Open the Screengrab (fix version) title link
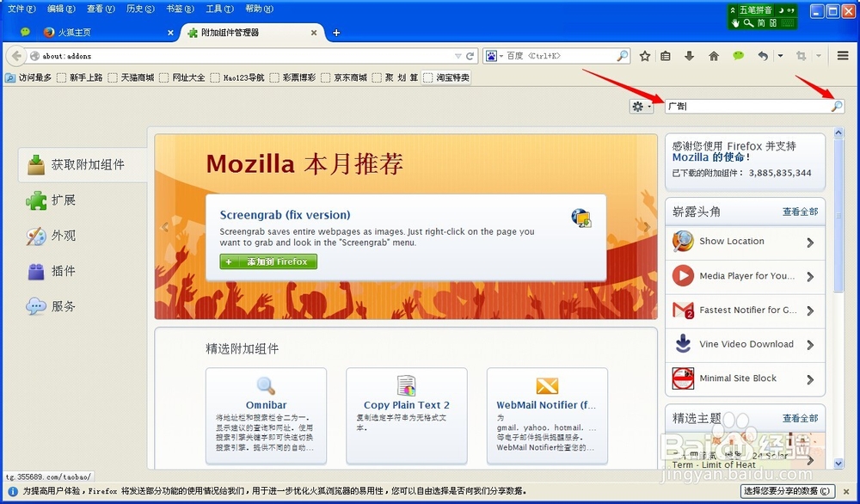 [x=285, y=215]
